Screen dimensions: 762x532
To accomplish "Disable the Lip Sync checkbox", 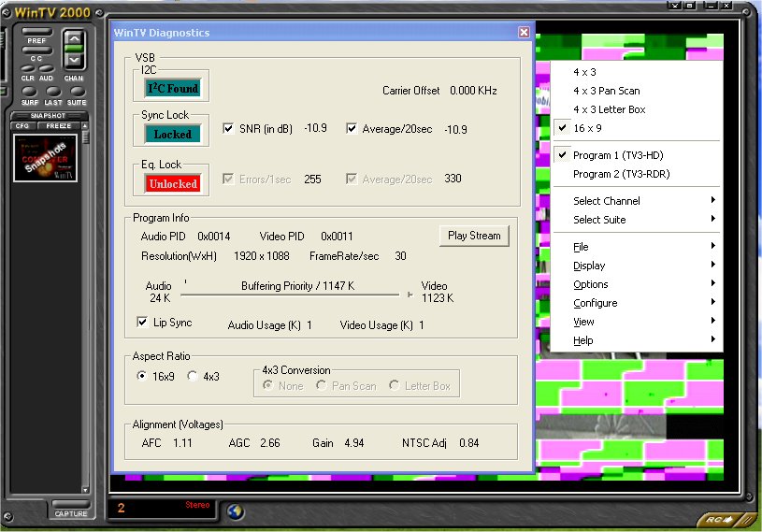I will [142, 323].
